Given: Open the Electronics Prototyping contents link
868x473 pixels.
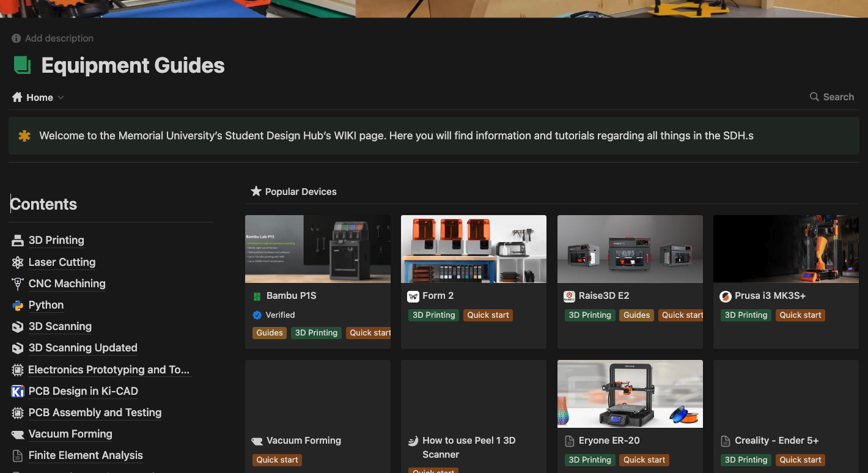Looking at the screenshot, I should point(109,370).
